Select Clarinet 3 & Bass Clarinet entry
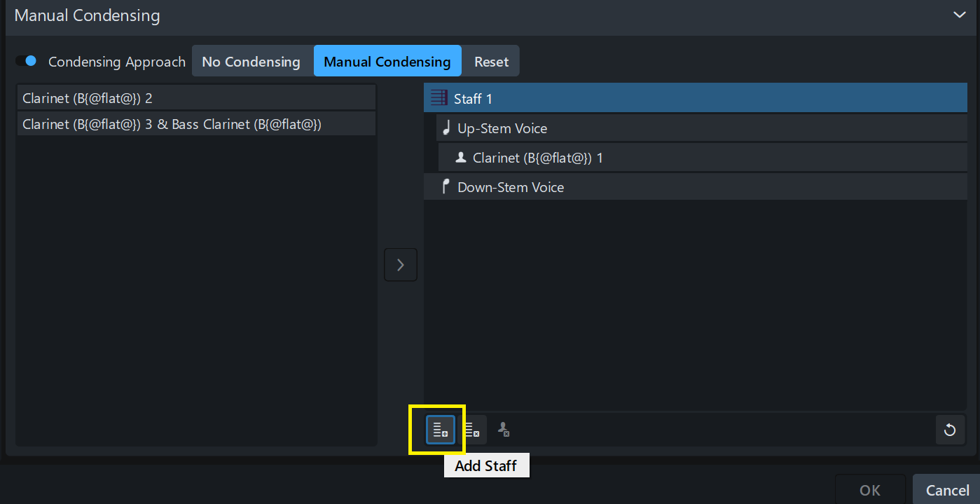980x504 pixels. (196, 125)
